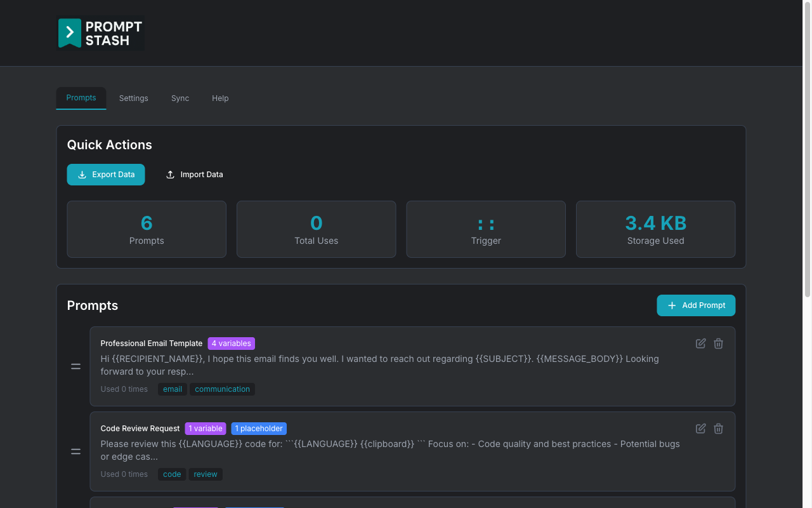Grab the Professional Email Template drag handle

tap(75, 366)
